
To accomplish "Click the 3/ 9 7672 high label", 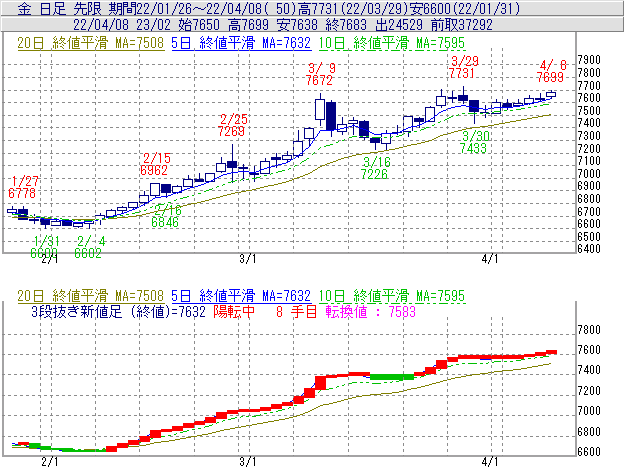I will [320, 74].
